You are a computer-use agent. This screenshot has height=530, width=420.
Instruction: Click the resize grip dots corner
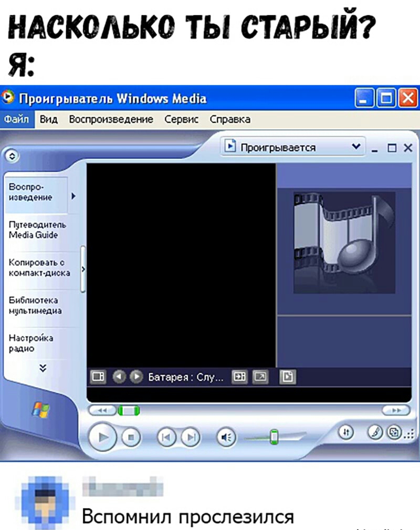(409, 435)
